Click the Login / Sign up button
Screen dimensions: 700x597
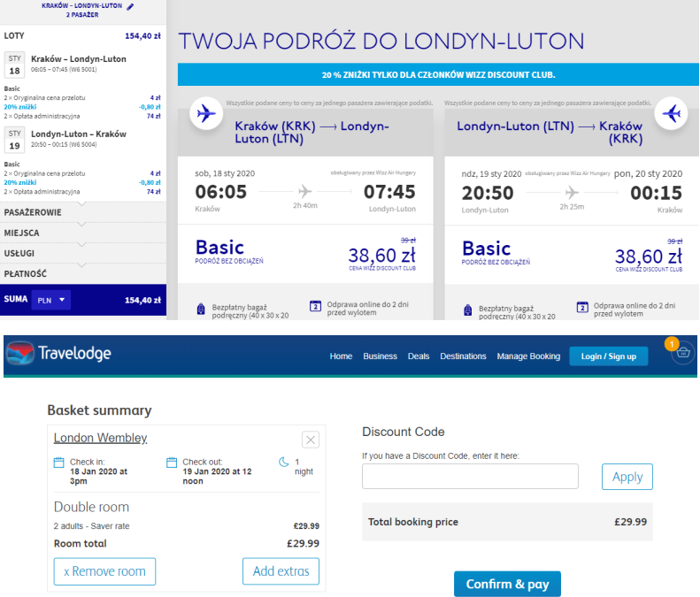[609, 356]
